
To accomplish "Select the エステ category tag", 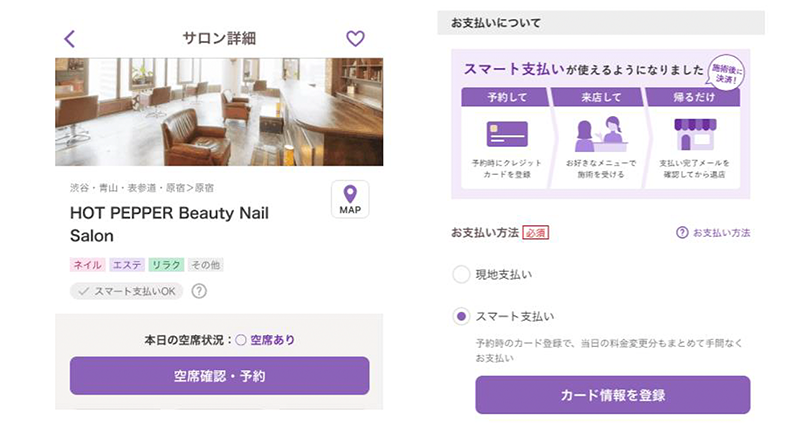I will point(127,265).
